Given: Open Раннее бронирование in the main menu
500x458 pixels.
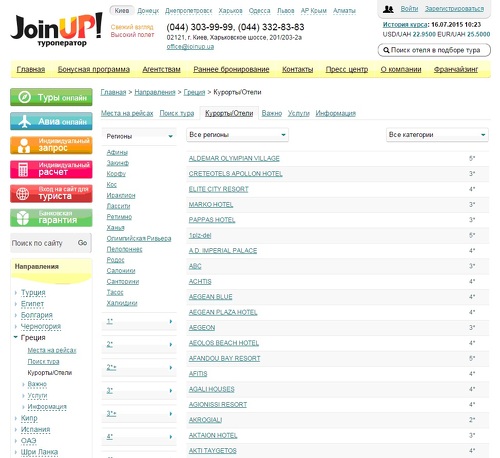Looking at the screenshot, I should [x=231, y=69].
